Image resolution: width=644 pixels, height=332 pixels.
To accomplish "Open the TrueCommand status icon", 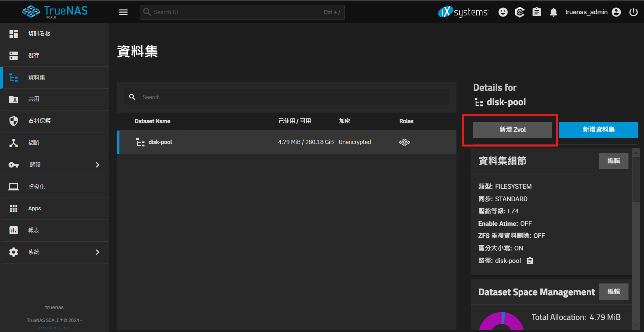I will point(520,12).
